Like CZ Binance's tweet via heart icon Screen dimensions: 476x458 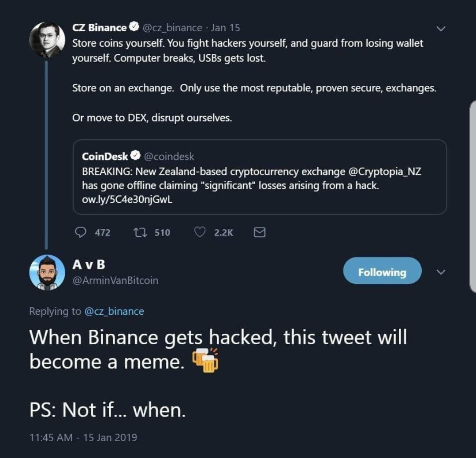pos(201,232)
